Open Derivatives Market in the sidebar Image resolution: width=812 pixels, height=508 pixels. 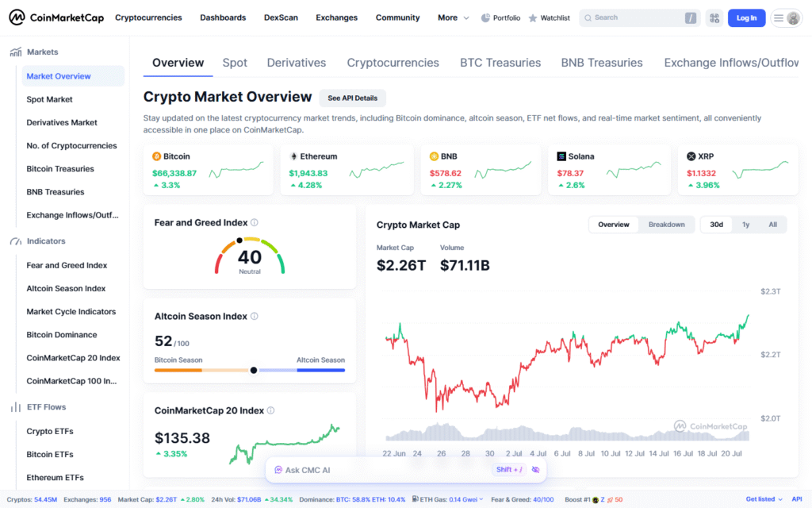[62, 122]
